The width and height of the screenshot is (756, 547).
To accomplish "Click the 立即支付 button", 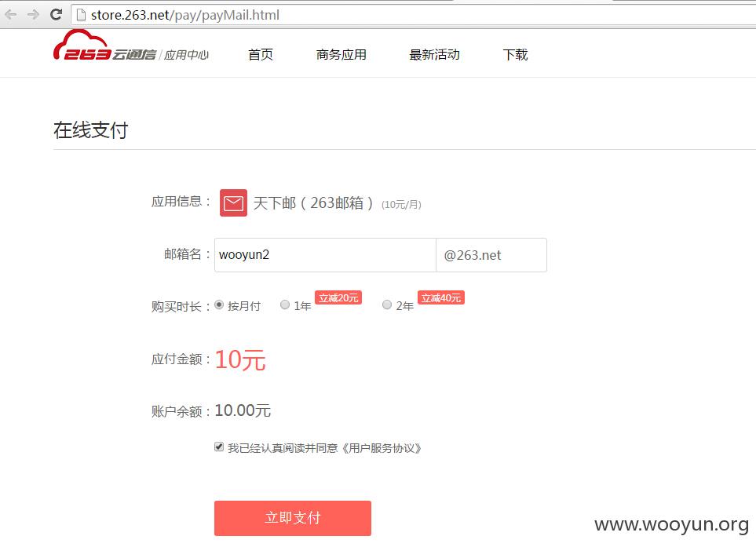I will point(293,518).
